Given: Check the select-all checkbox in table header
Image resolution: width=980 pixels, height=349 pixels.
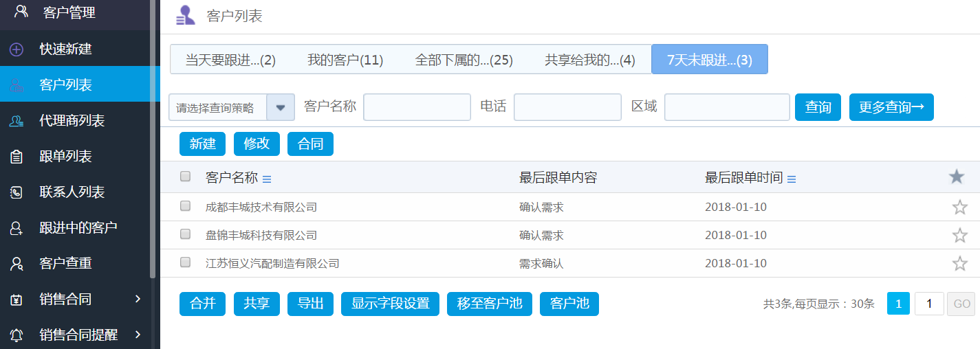Looking at the screenshot, I should click(185, 177).
